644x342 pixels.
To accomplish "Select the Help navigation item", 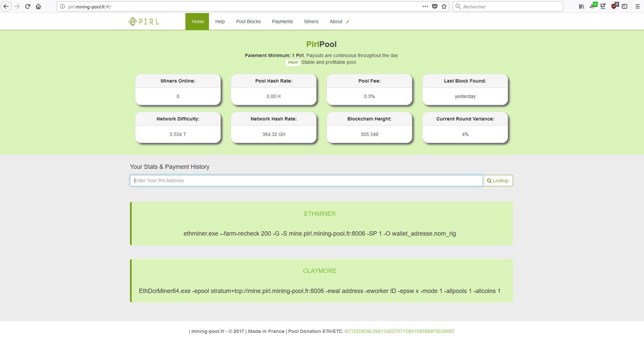I will click(x=220, y=21).
